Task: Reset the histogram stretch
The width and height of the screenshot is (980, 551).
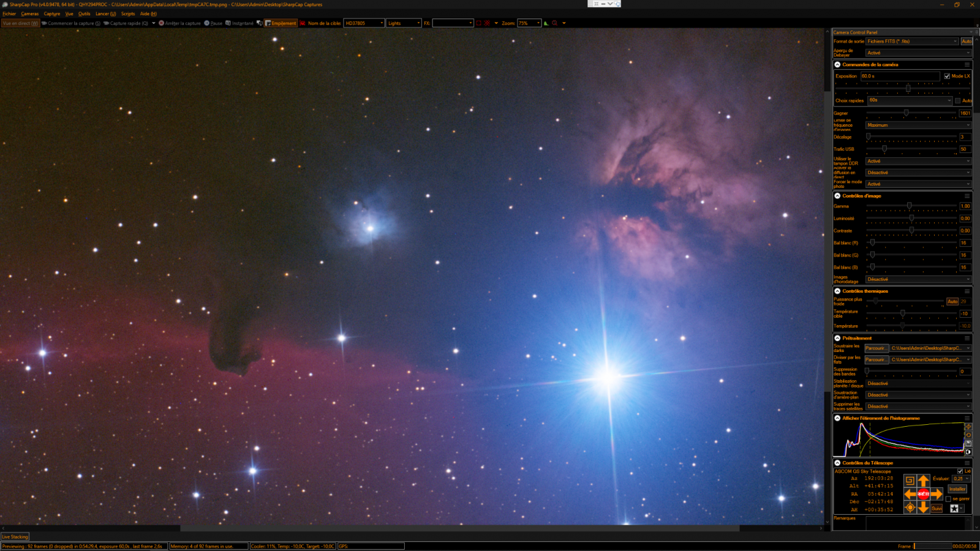Action: tap(968, 435)
